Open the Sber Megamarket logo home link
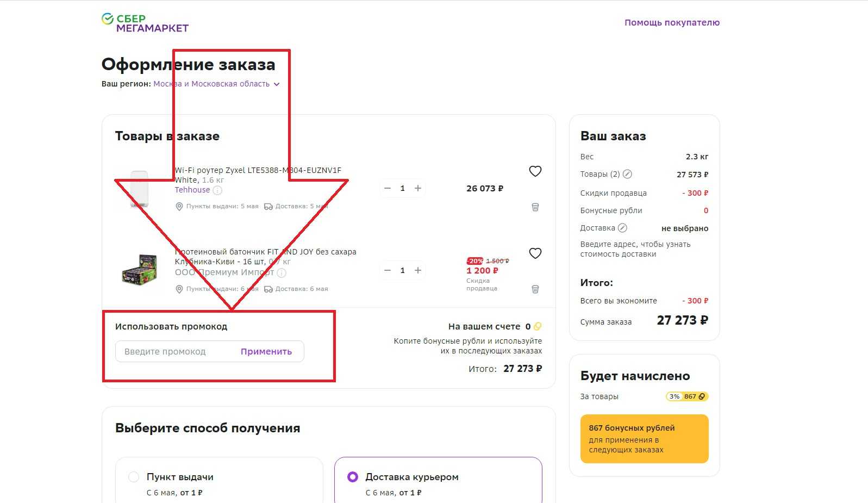This screenshot has height=503, width=868. pyautogui.click(x=145, y=23)
